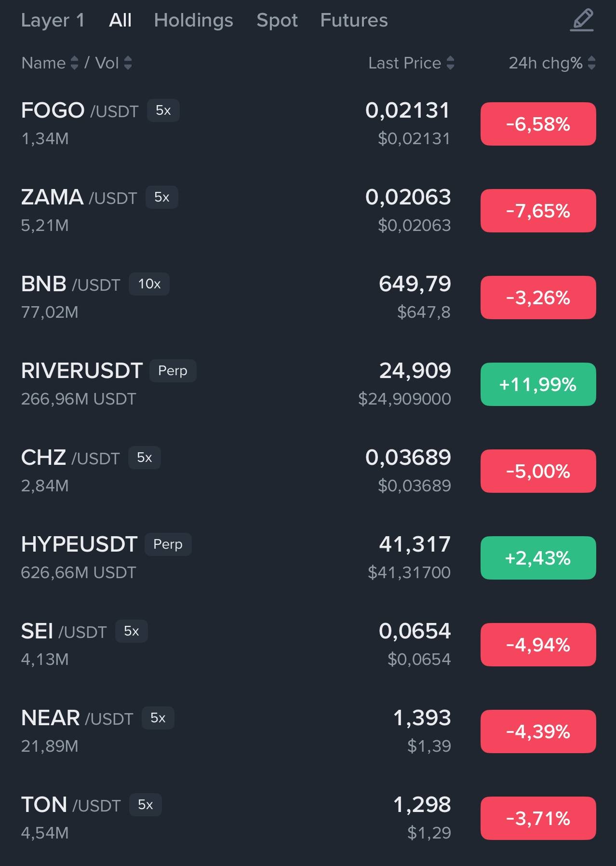Sort list by Name arrows

[x=74, y=63]
